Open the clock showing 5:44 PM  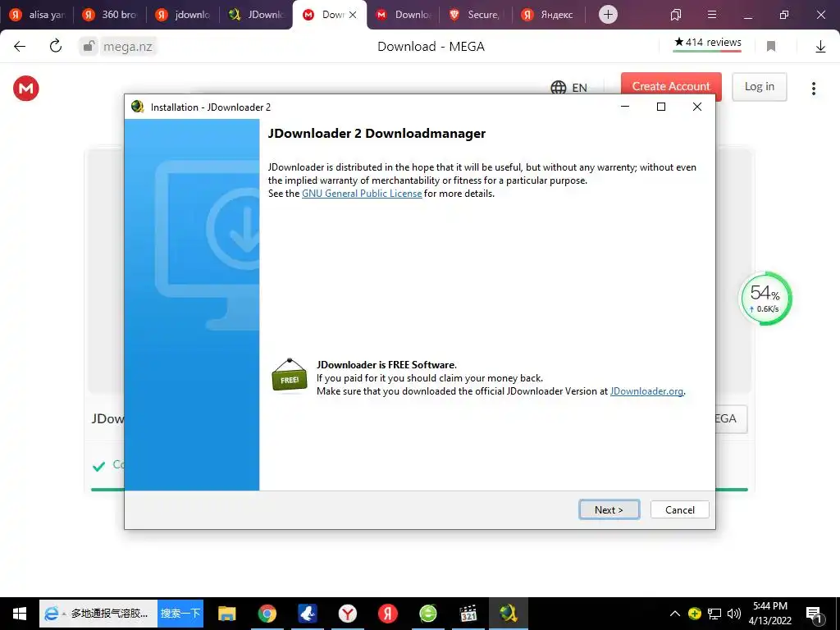pyautogui.click(x=769, y=614)
